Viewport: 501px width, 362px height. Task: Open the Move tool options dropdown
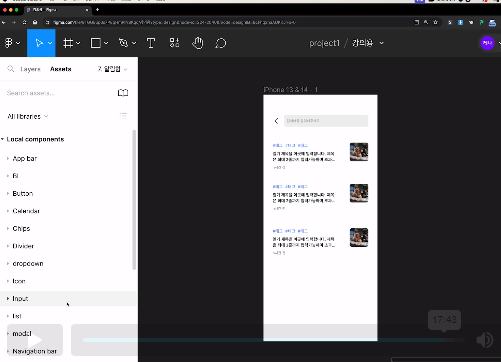[x=50, y=43]
